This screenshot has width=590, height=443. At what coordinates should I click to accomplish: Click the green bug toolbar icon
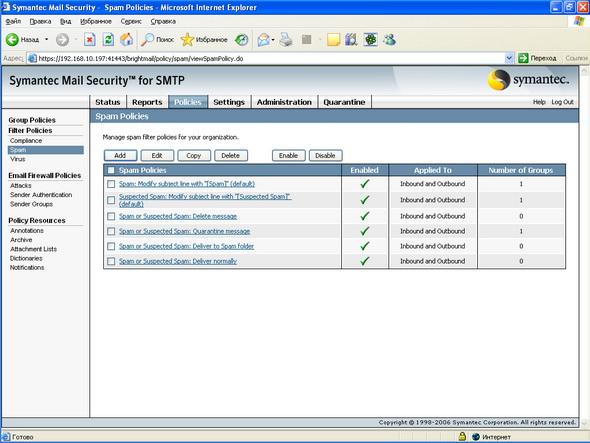coord(370,40)
